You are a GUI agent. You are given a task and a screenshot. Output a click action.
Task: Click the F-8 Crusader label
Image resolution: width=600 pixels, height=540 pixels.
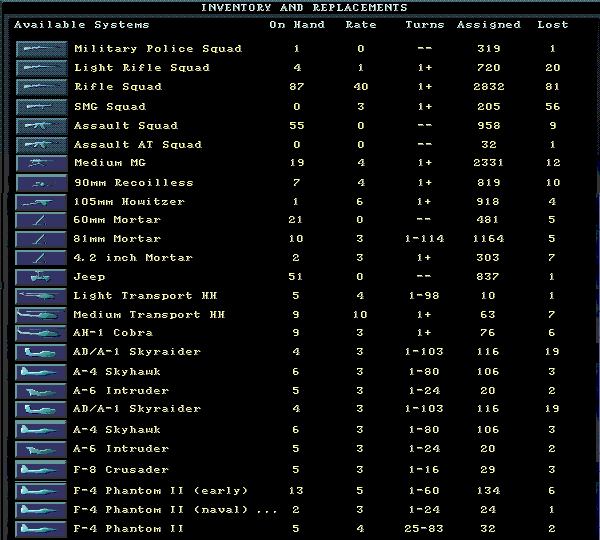[x=121, y=470]
